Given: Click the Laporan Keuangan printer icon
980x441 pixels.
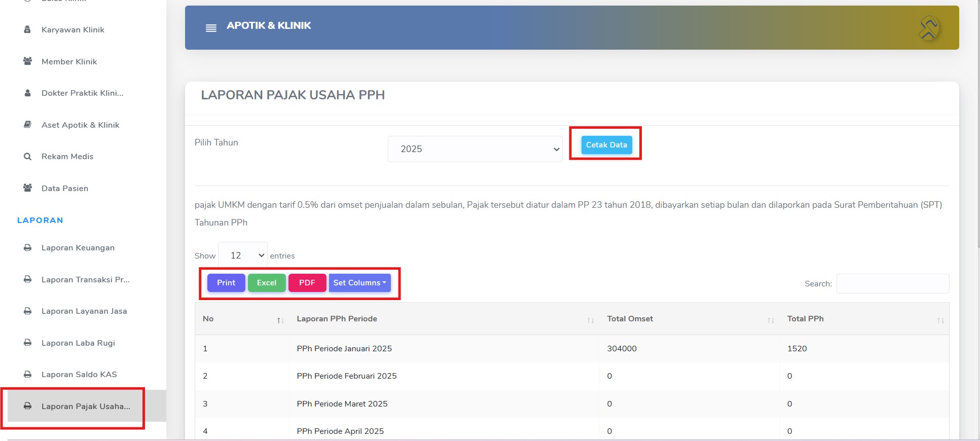Looking at the screenshot, I should point(27,248).
